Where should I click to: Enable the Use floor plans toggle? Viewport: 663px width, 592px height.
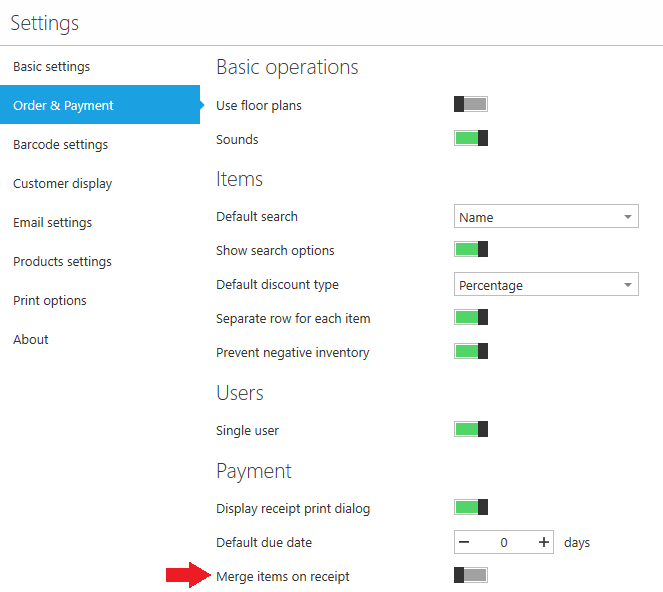tap(470, 105)
